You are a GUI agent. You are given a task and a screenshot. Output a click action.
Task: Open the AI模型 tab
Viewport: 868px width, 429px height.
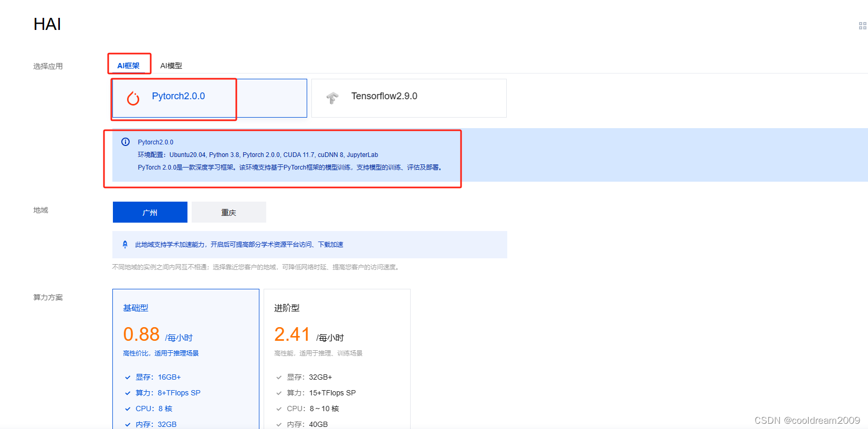[x=171, y=66]
